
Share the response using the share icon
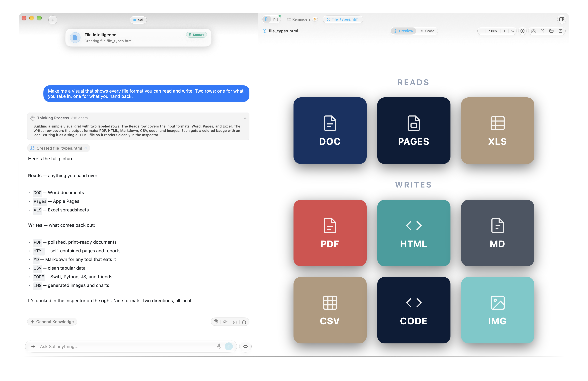[x=244, y=322]
